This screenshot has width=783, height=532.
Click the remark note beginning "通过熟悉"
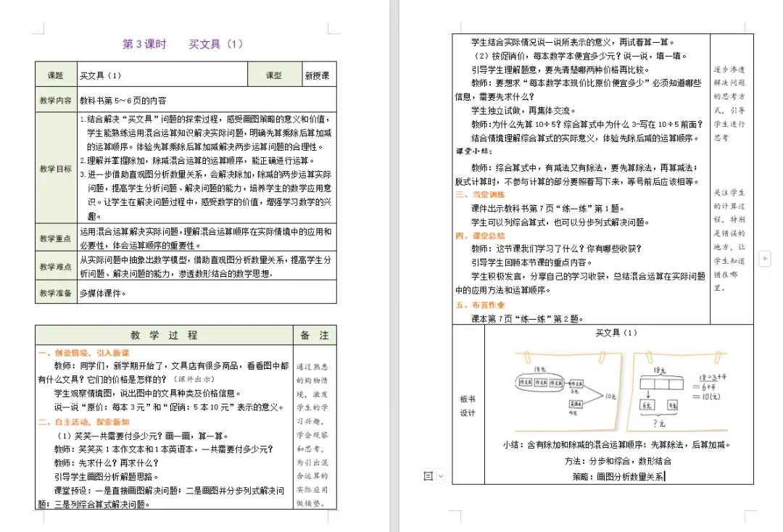(x=312, y=435)
